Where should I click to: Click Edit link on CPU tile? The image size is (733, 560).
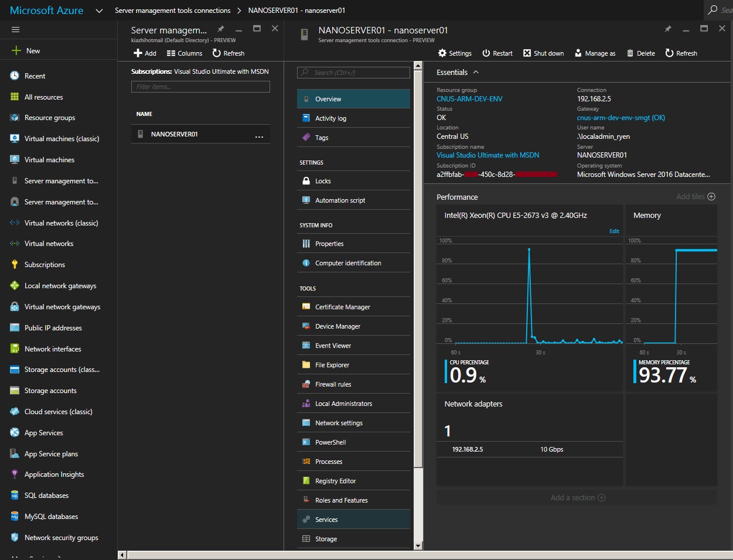614,231
